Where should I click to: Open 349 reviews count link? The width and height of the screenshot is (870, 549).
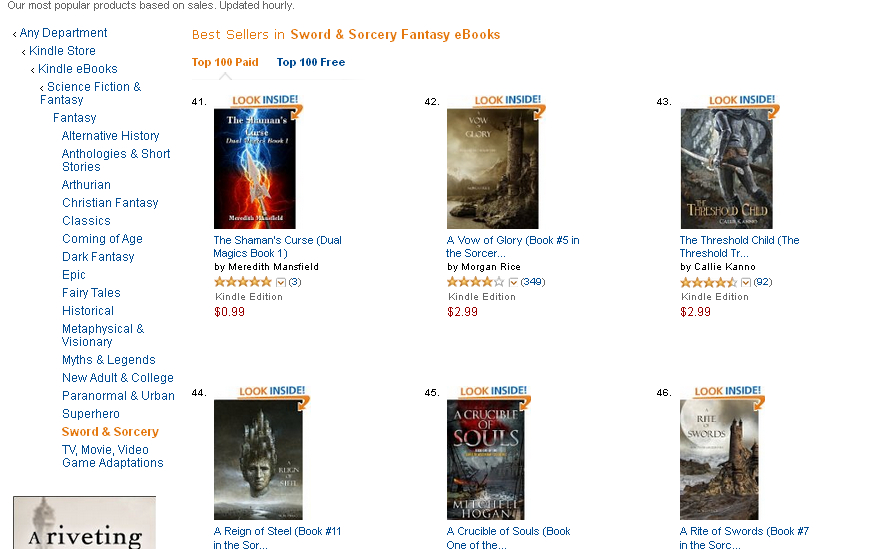[x=533, y=282]
